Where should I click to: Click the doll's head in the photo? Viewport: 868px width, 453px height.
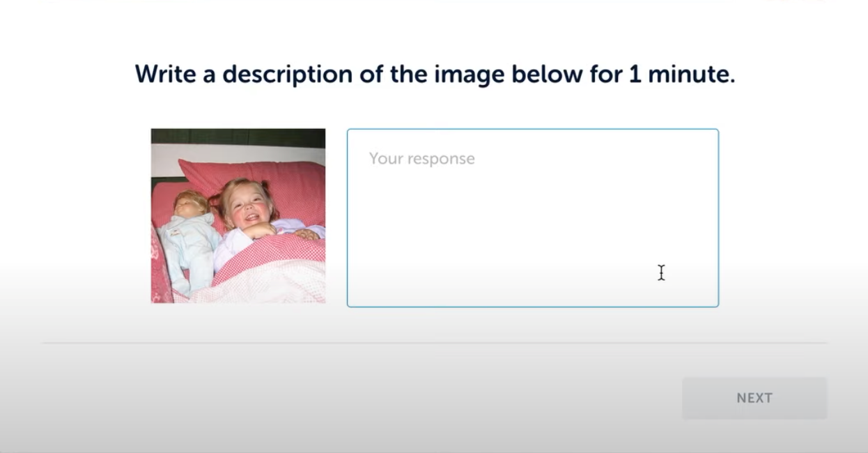[189, 204]
